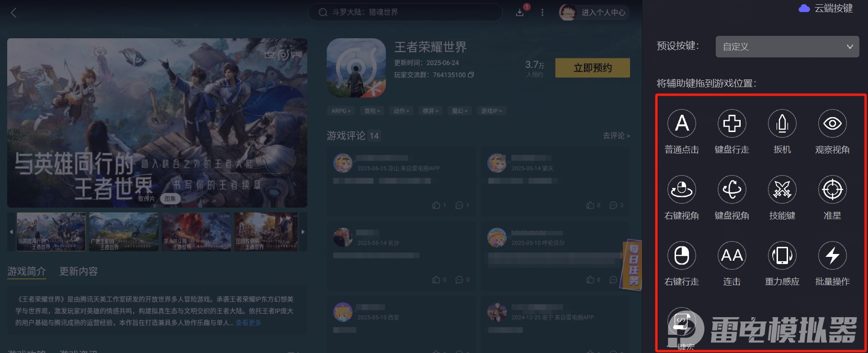The width and height of the screenshot is (868, 353).
Task: Open the downloads icon with red badge
Action: (520, 12)
